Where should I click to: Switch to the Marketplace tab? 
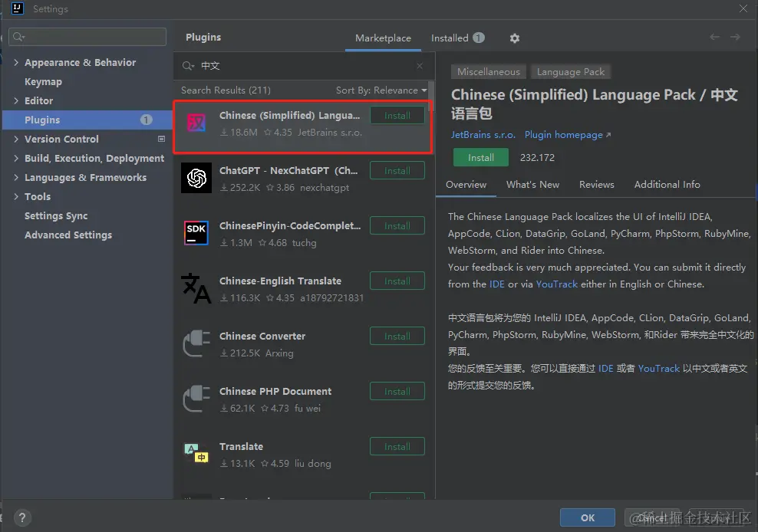point(383,38)
